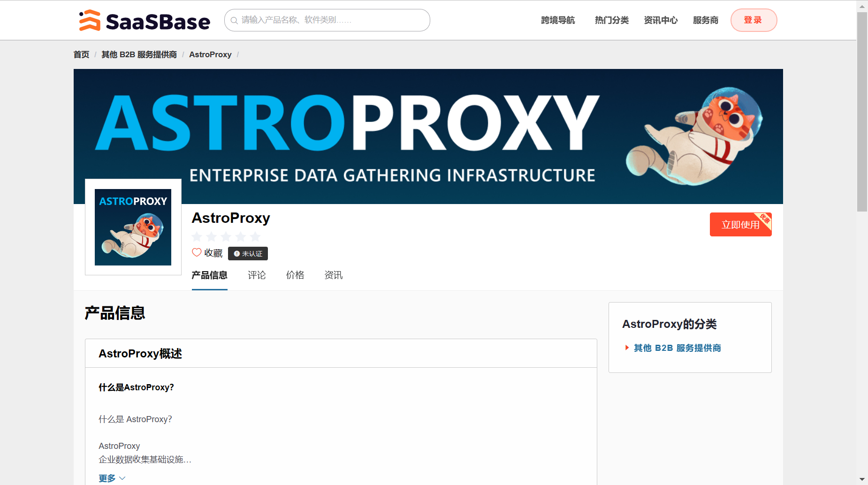This screenshot has height=485, width=868.
Task: Open 资讯中心 menu
Action: click(x=661, y=20)
